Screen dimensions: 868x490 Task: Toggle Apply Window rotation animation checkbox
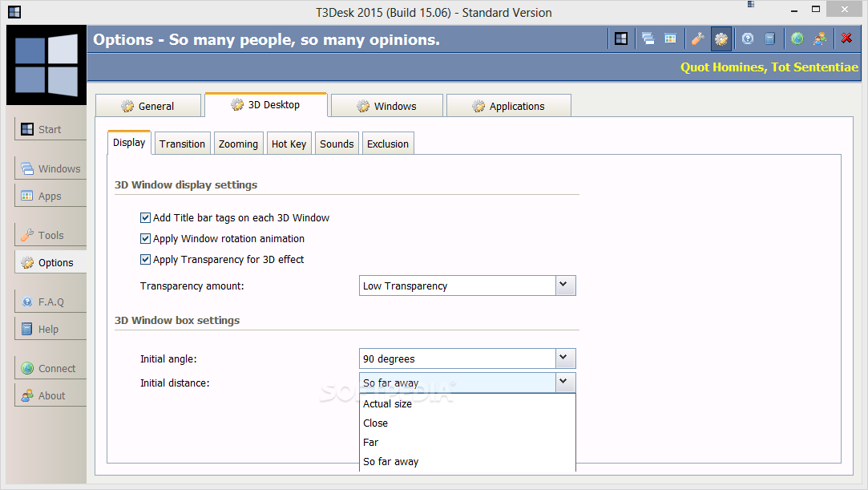click(145, 239)
